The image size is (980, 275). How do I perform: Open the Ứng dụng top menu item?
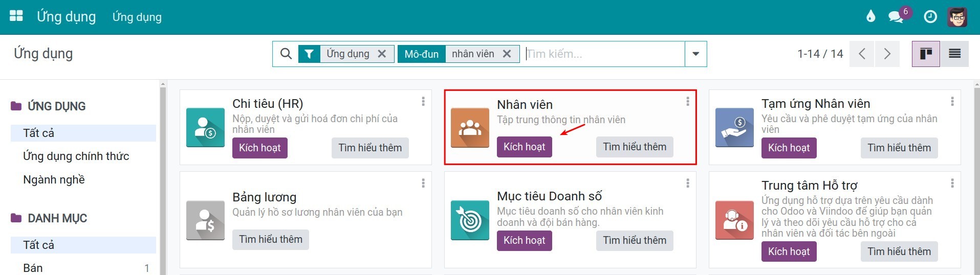pos(137,17)
